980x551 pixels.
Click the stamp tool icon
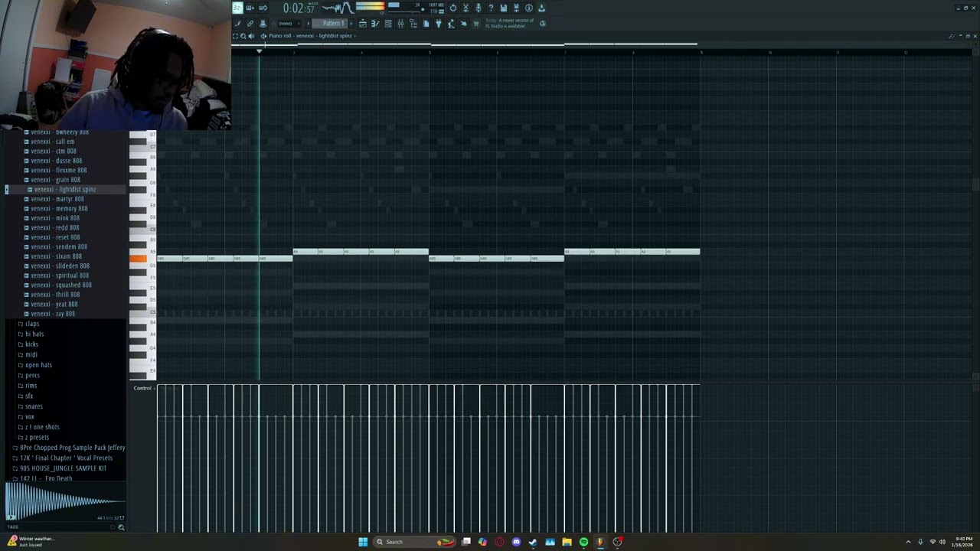(x=263, y=24)
